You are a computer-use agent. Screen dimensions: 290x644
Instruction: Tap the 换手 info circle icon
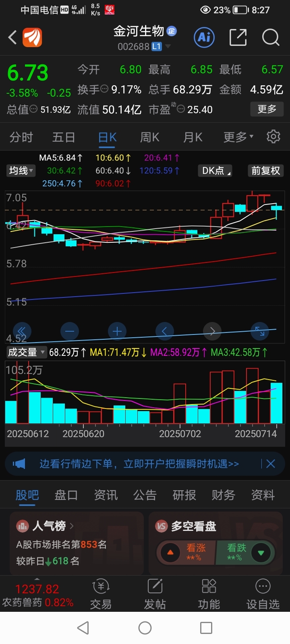pos(104,89)
